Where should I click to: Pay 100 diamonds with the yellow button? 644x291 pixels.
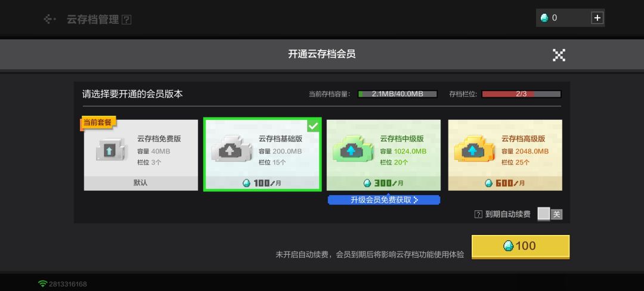click(521, 247)
